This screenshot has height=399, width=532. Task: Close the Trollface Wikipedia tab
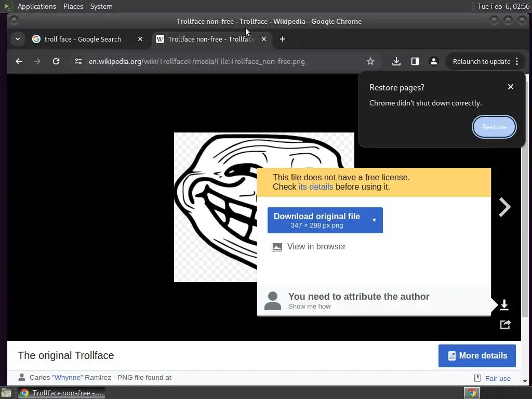[263, 39]
